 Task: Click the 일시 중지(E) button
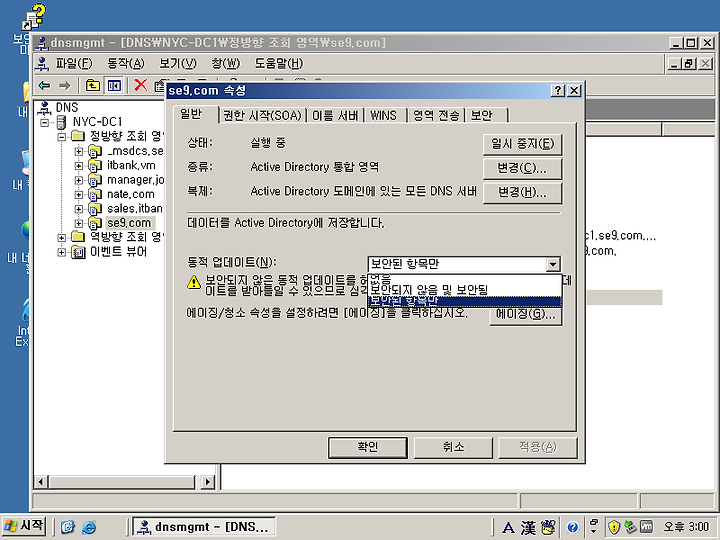[x=523, y=144]
